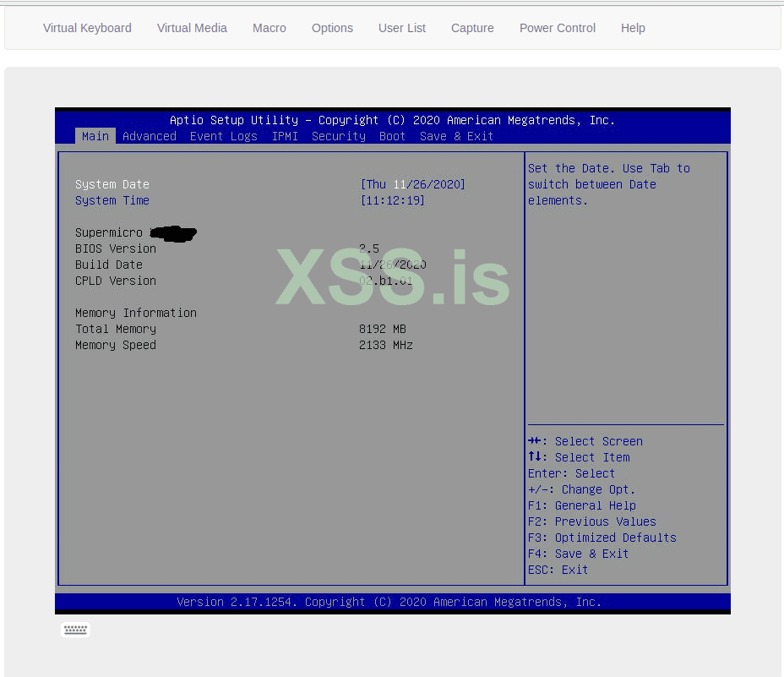Click the Enter: Select hint

(571, 473)
